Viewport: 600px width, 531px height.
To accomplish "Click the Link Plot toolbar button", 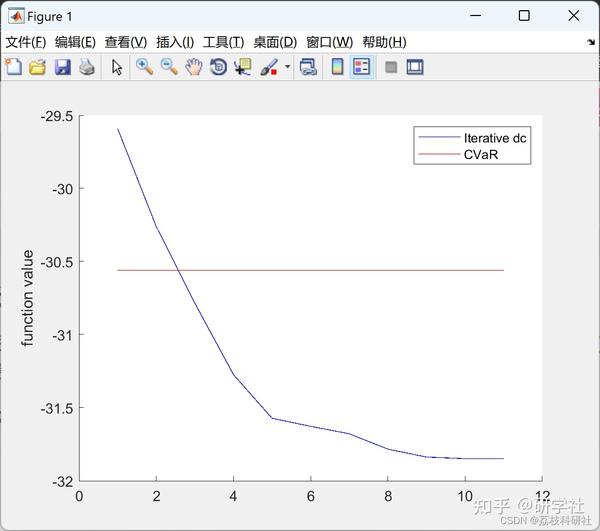I will pos(308,67).
